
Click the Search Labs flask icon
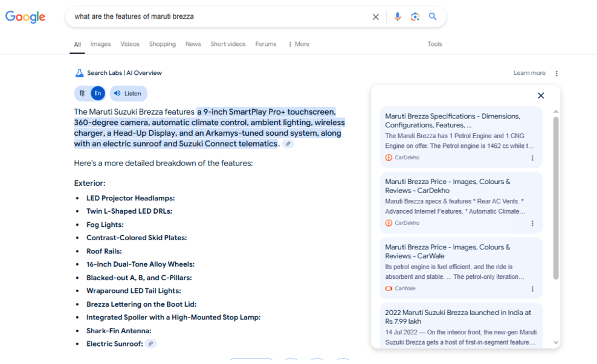(x=79, y=73)
